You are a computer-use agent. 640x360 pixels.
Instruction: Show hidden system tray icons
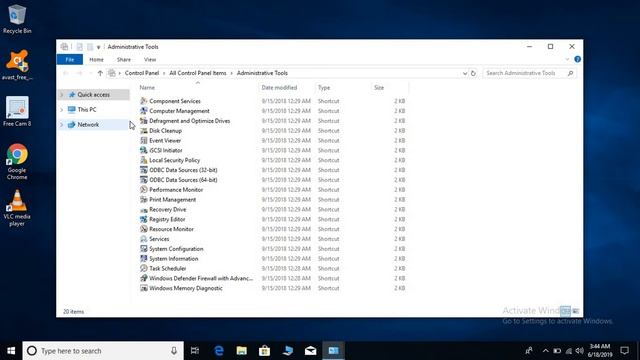click(x=545, y=351)
